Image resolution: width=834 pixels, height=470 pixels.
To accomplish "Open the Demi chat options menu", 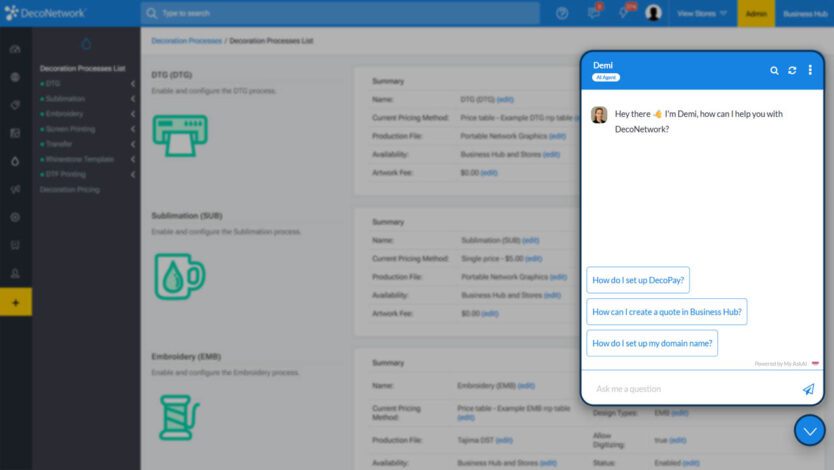I will click(x=810, y=70).
